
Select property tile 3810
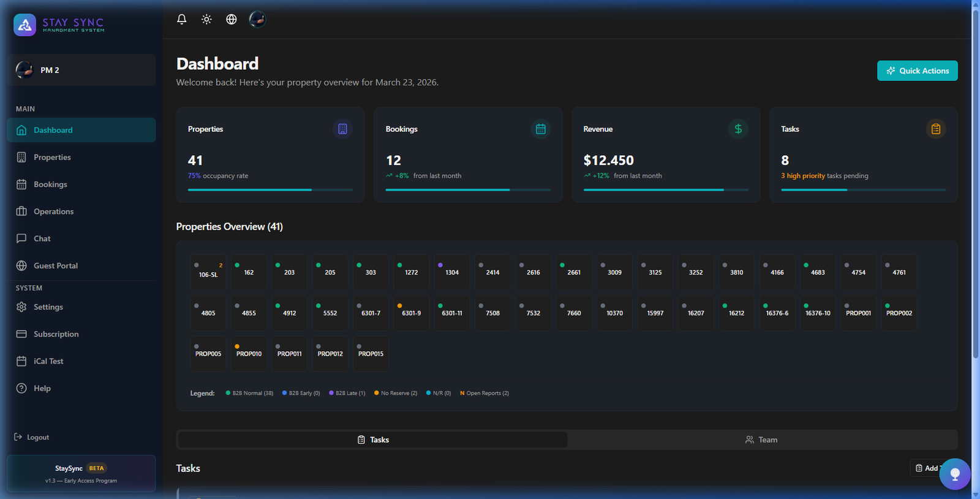[737, 272]
